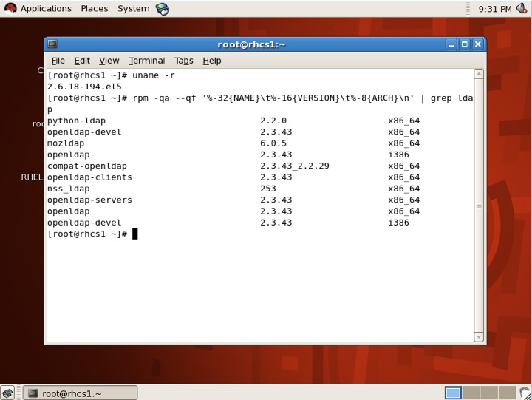This screenshot has height=400, width=532.
Task: Open the Tabs menu in terminal
Action: 183,61
